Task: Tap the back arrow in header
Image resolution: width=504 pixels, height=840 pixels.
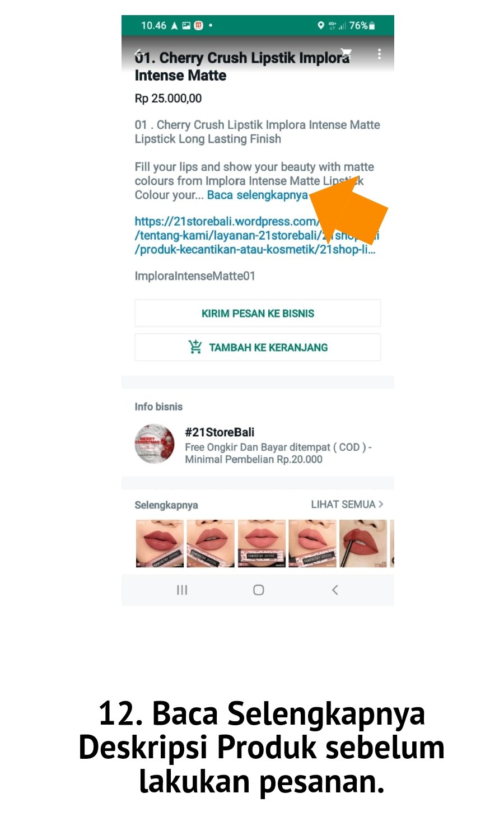Action: [x=138, y=54]
